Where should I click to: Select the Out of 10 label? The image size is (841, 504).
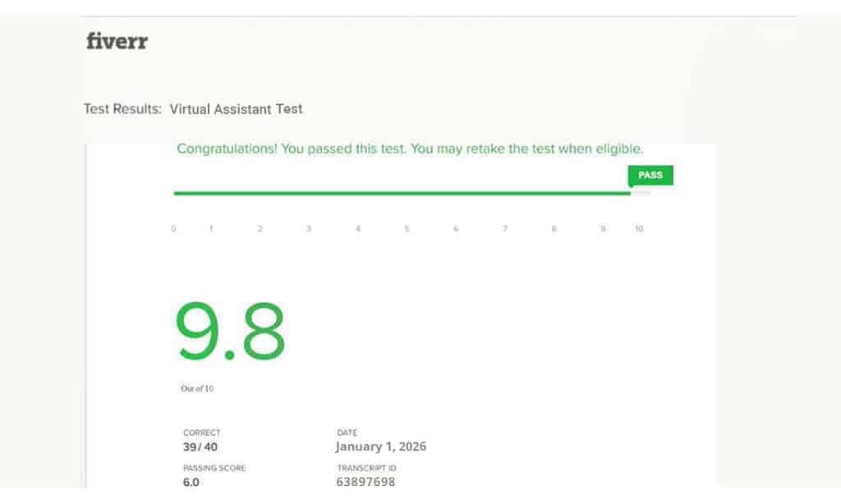point(196,387)
